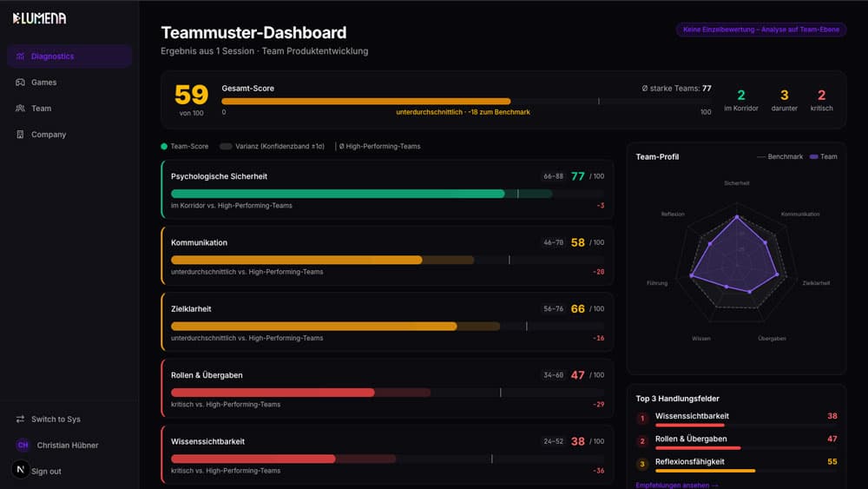The width and height of the screenshot is (868, 489).
Task: Click the Führung axis label on radar
Action: [x=656, y=283]
